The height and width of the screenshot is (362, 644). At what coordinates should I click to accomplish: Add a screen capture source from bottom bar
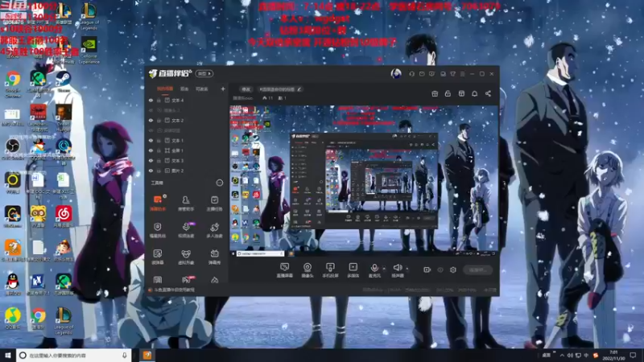tap(284, 270)
